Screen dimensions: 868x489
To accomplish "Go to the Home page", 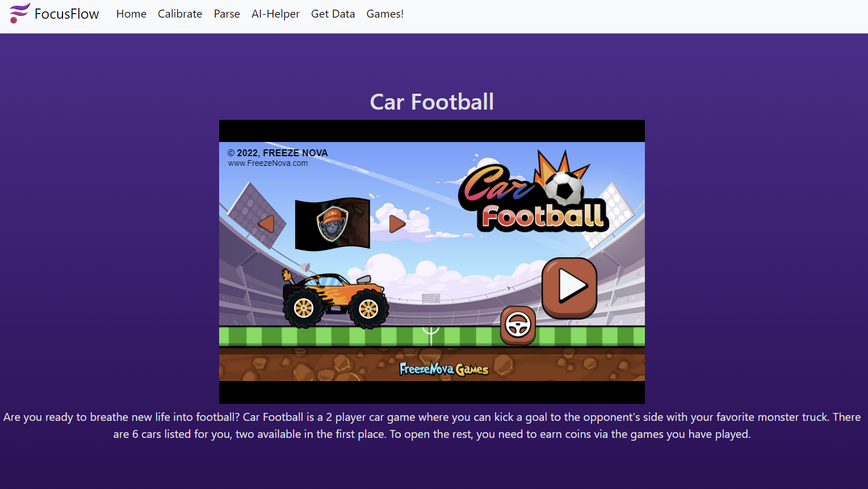I will pos(131,14).
